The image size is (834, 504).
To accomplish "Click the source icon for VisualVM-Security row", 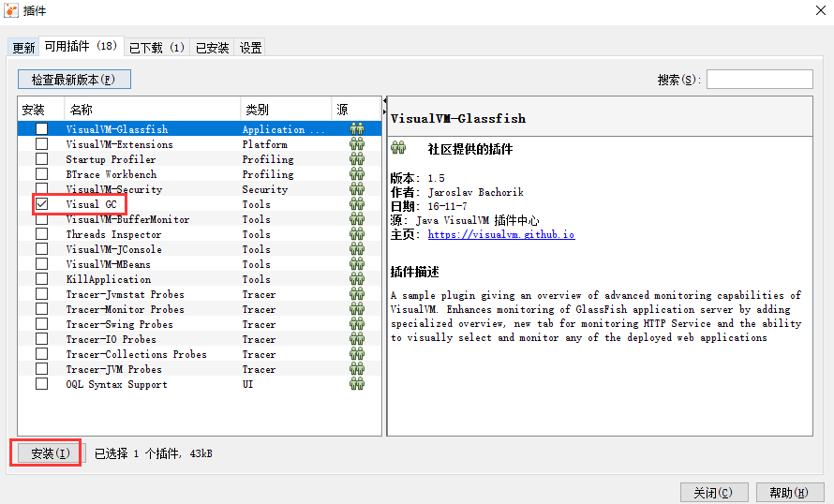I will [357, 188].
